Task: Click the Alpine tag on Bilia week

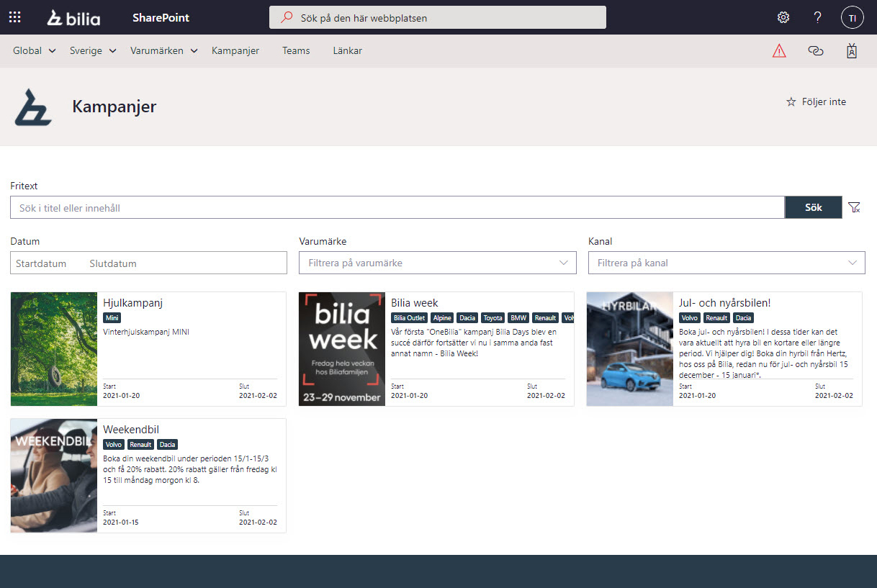Action: tap(442, 318)
